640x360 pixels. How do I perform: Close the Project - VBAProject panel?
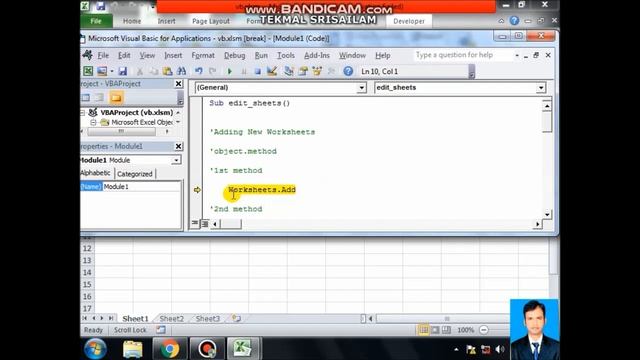(178, 84)
